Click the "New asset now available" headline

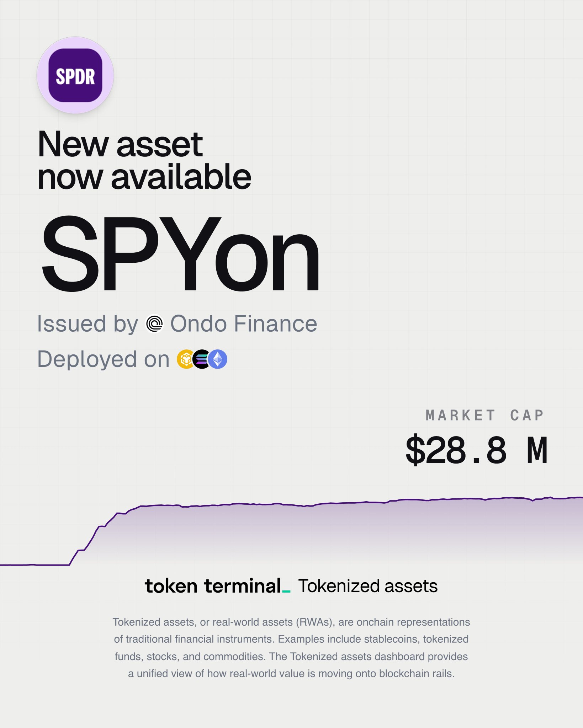click(144, 160)
